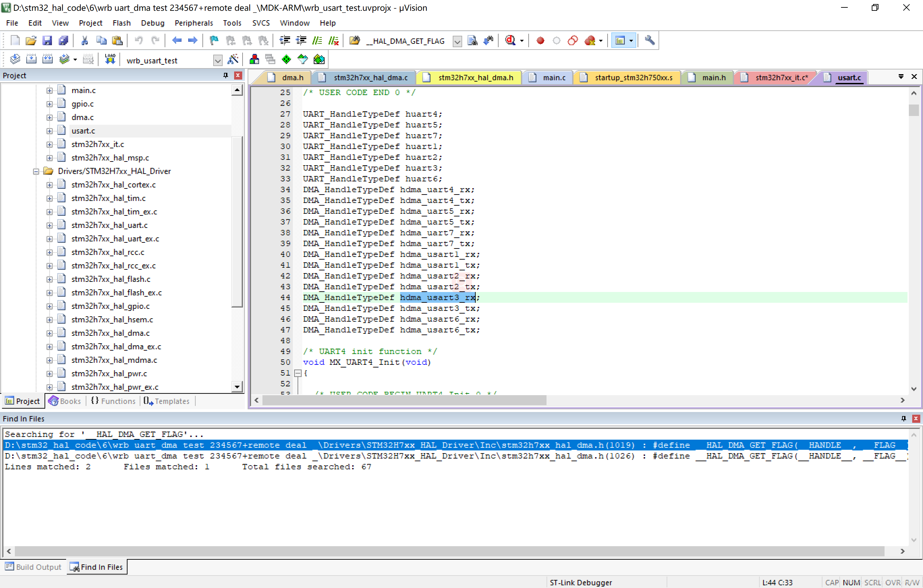This screenshot has width=923, height=588.
Task: Expand the usart.c tree node
Action: click(50, 131)
